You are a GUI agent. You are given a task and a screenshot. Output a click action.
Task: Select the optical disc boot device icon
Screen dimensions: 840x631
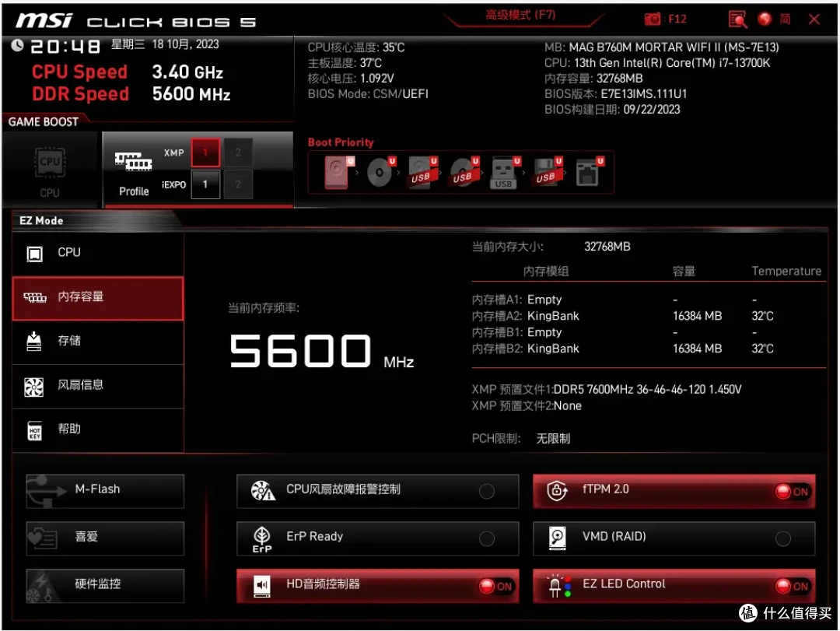coord(381,172)
